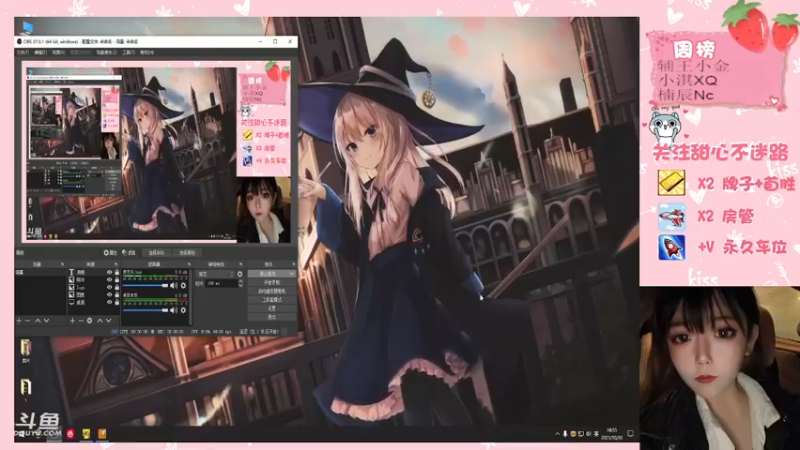Move the scene down with the down arrow

click(46, 320)
